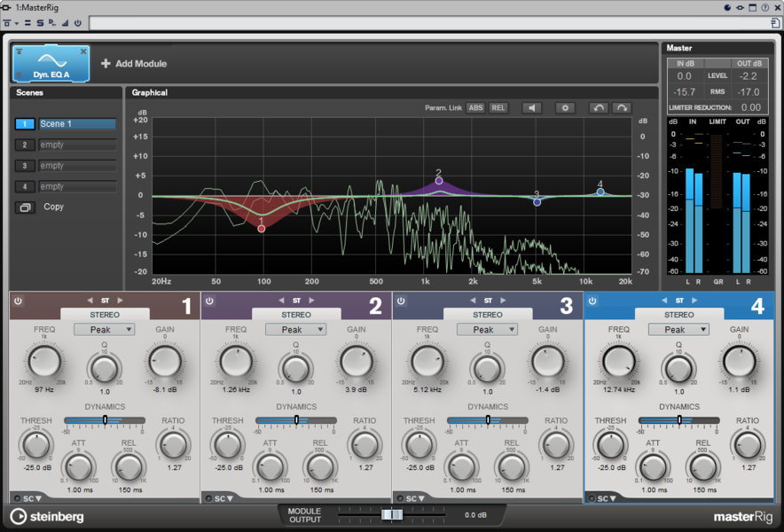This screenshot has width=784, height=532.
Task: Click band 3 right arrow next to ST
Action: [x=503, y=301]
